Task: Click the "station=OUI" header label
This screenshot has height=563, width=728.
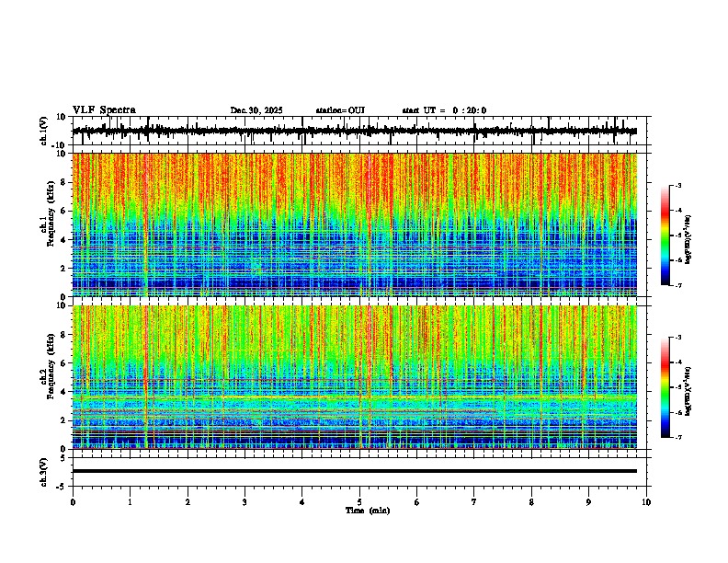Action: point(340,110)
